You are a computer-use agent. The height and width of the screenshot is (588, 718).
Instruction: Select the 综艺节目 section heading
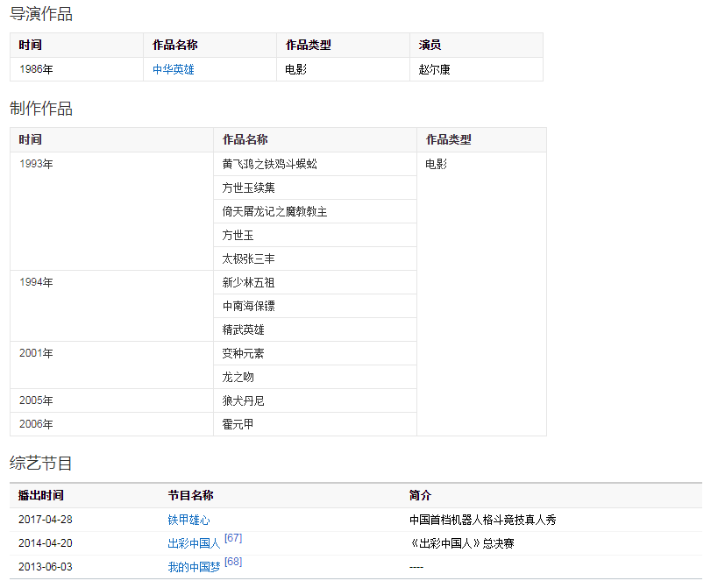coord(41,463)
